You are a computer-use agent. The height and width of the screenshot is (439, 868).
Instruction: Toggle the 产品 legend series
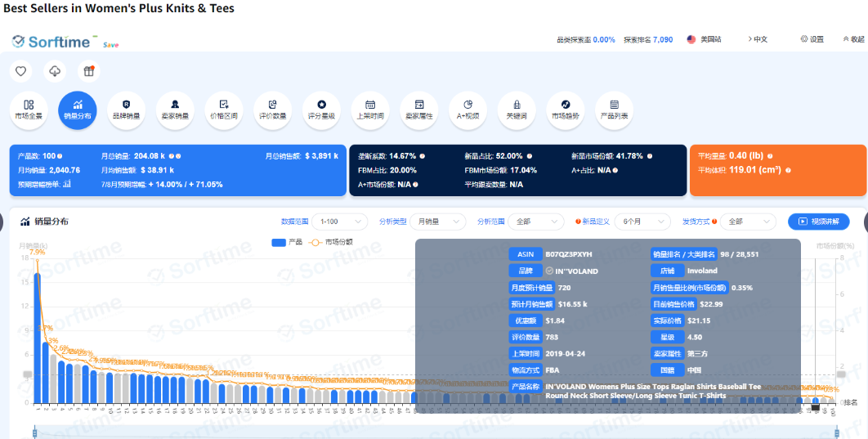pyautogui.click(x=287, y=243)
